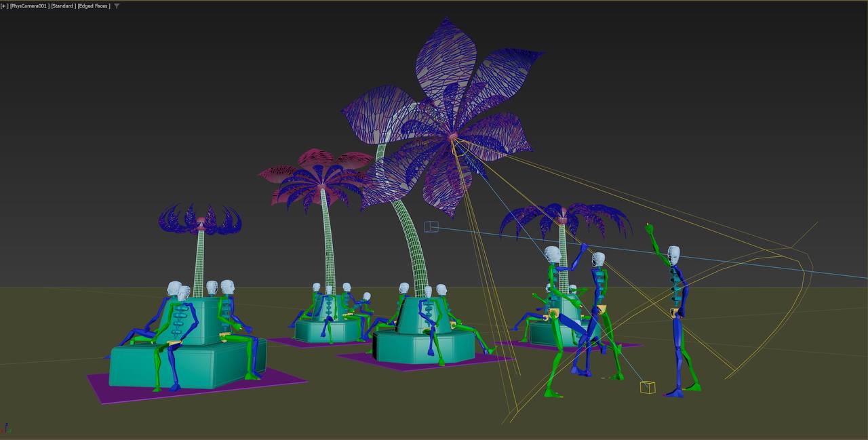
Task: Select the yellow light target box on ground
Action: (648, 387)
